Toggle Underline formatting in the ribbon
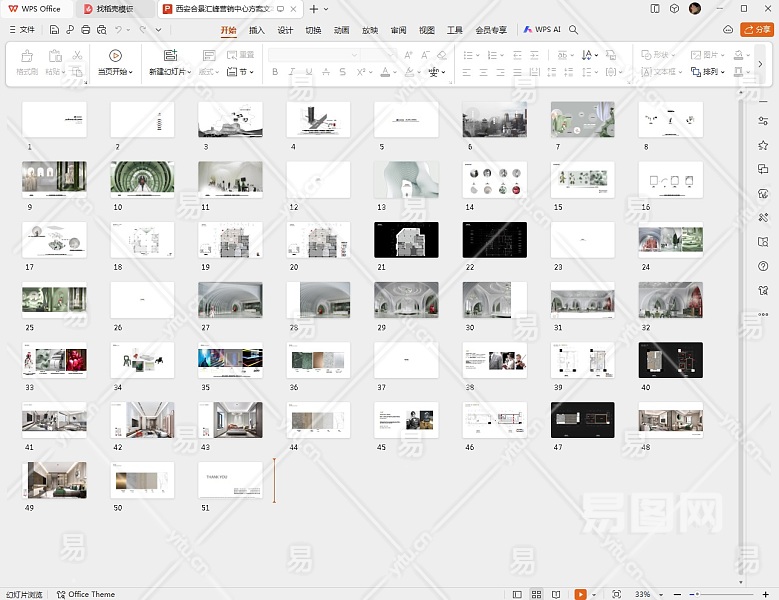Screen dimensions: 779x600 pos(309,72)
